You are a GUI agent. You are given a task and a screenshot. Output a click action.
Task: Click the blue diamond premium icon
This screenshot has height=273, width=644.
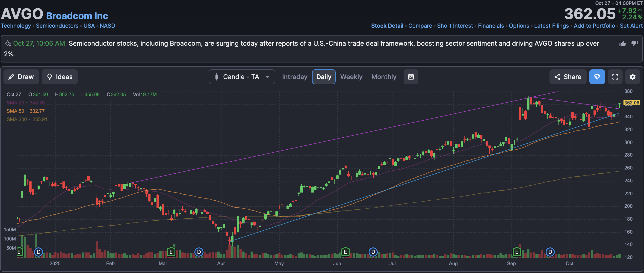(597, 77)
